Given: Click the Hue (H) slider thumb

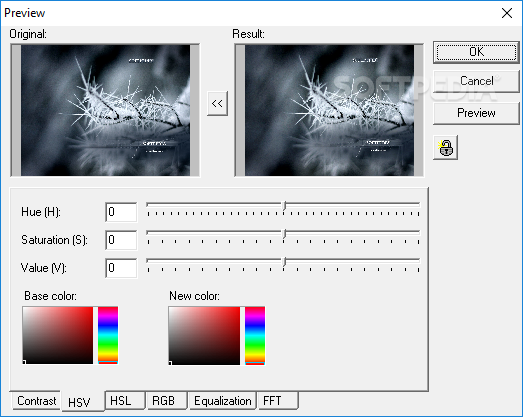Looking at the screenshot, I should 285,206.
